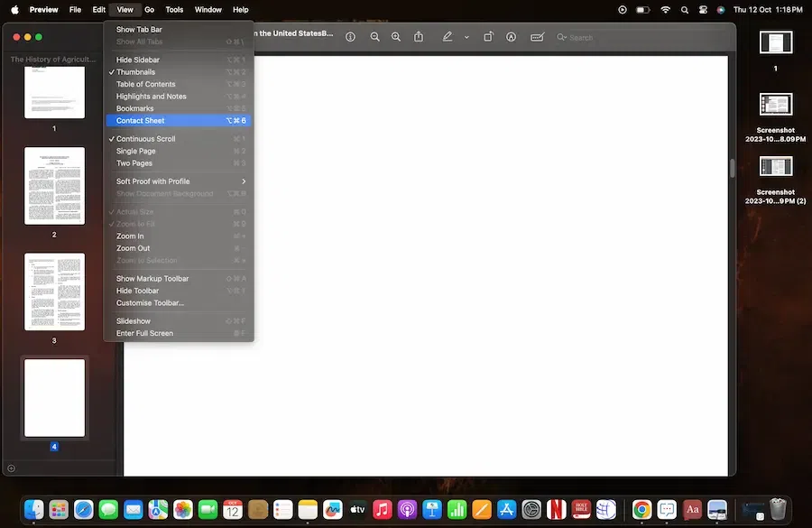Select Bookmarks sidebar view
Screen dimensions: 812x528
[179, 108]
